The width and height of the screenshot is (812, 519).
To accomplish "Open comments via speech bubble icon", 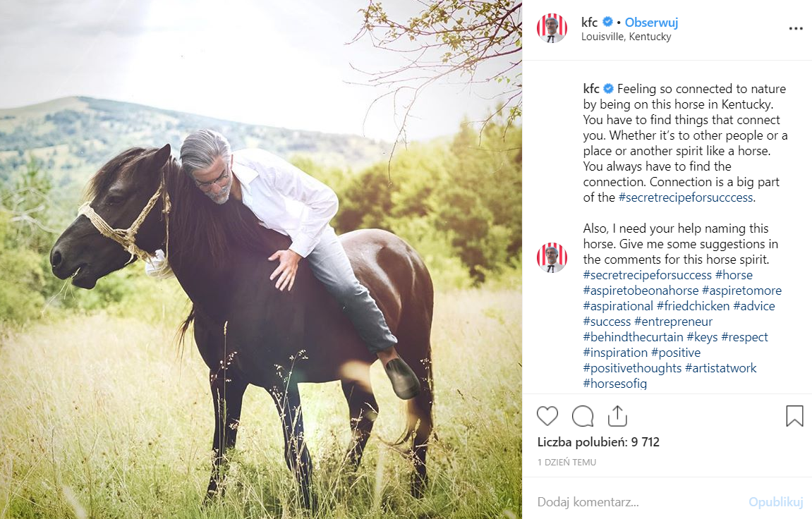I will coord(583,416).
